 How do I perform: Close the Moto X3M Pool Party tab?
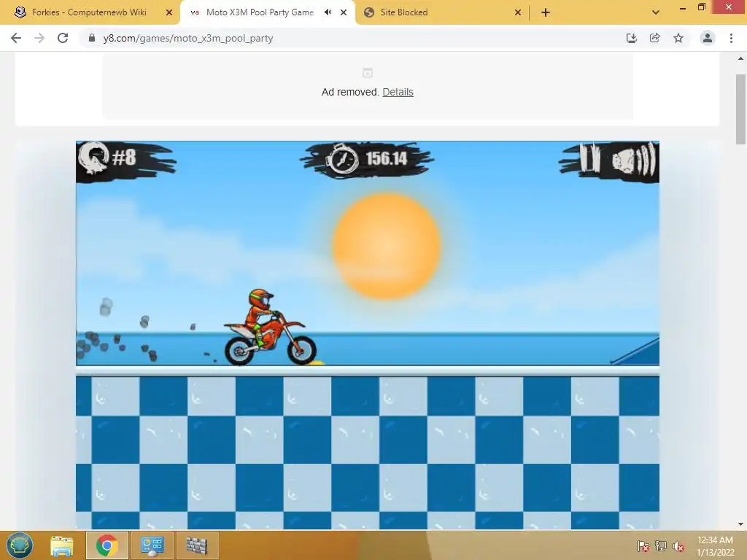(x=344, y=12)
